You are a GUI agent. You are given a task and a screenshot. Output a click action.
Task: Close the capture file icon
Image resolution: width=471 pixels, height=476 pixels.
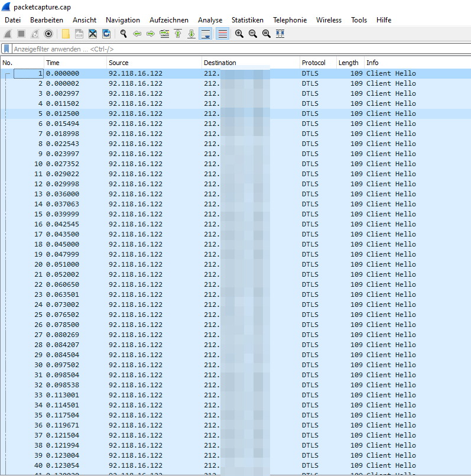(93, 34)
